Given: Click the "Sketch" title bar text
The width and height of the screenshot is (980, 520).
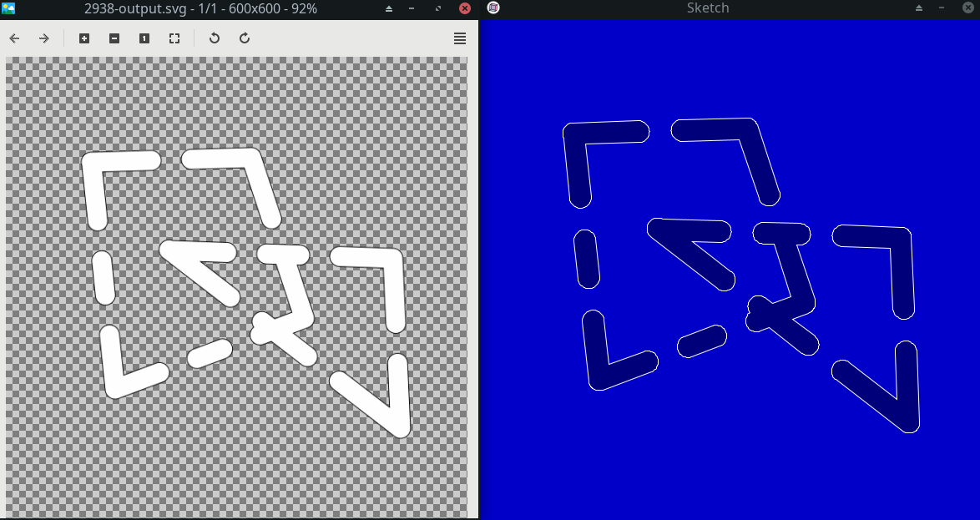Looking at the screenshot, I should click(x=707, y=8).
